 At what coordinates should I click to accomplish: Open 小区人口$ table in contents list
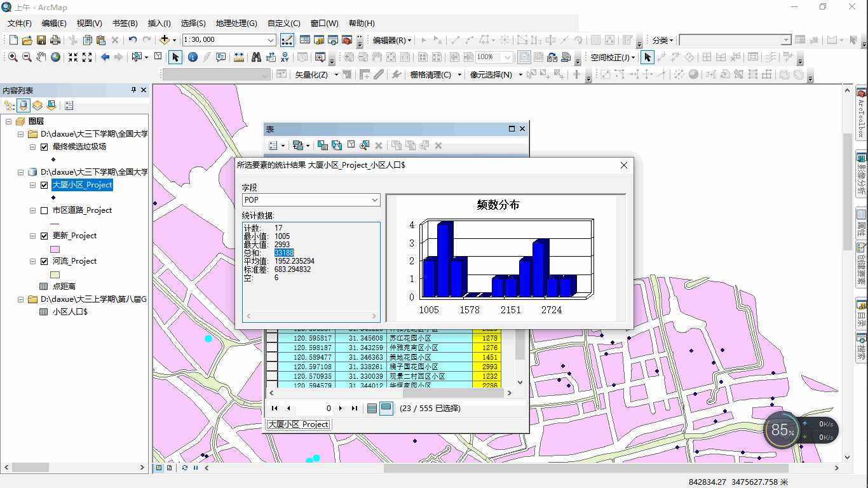point(70,312)
